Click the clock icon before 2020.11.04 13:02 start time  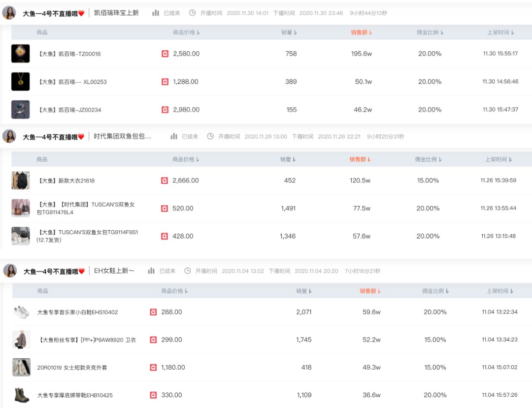click(188, 271)
